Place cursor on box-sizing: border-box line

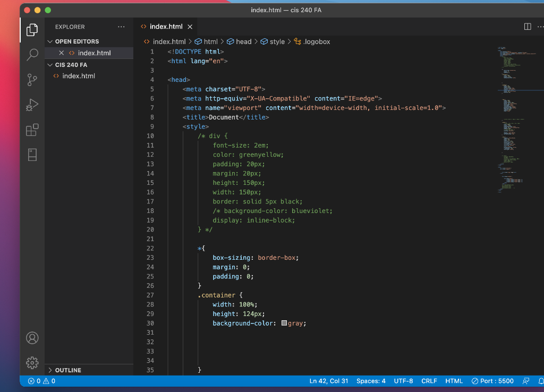click(x=256, y=258)
